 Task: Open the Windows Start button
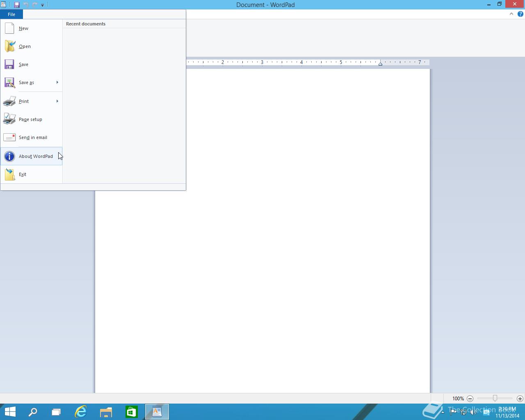tap(10, 412)
